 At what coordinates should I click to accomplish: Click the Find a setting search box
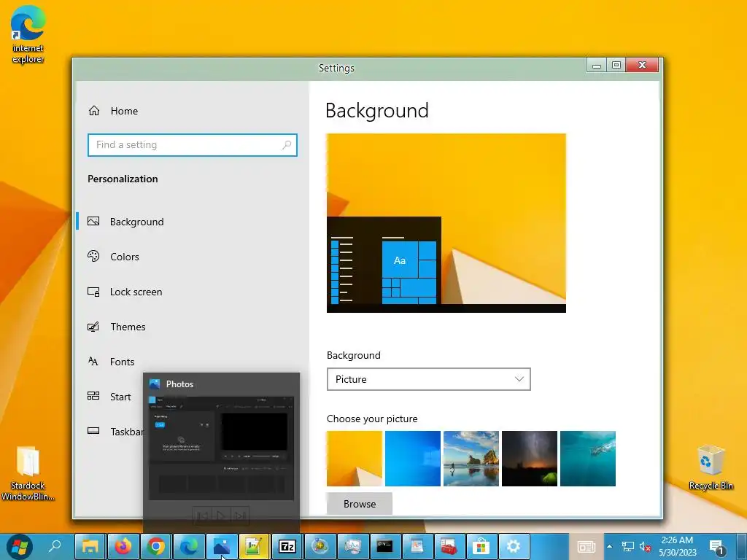[x=193, y=145]
